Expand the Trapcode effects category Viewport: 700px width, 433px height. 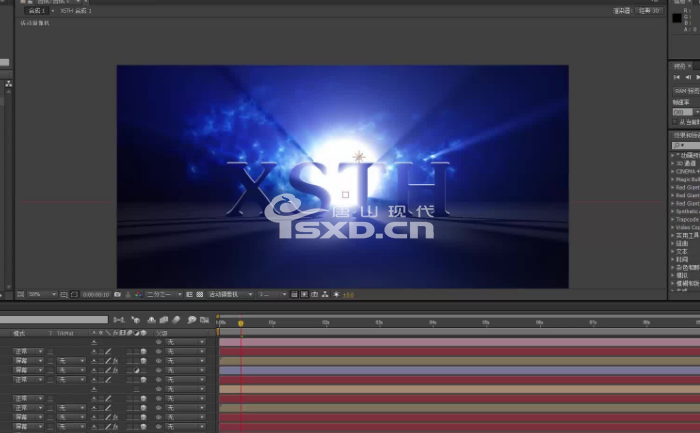click(x=673, y=220)
